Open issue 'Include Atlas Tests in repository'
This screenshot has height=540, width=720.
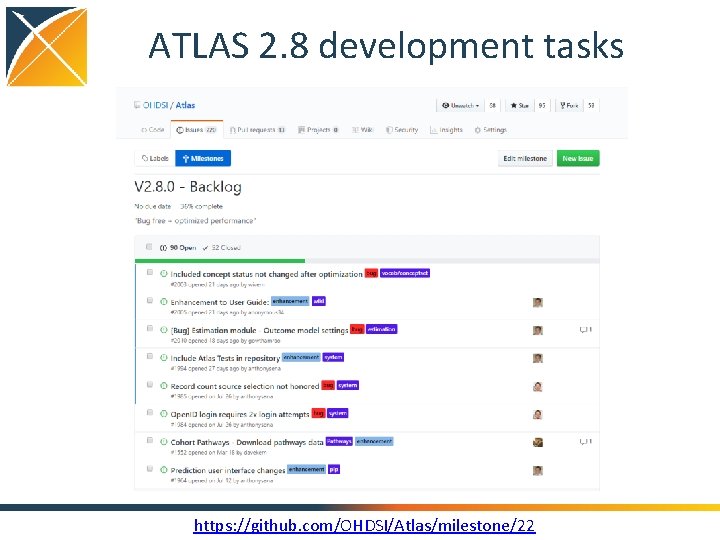(225, 358)
